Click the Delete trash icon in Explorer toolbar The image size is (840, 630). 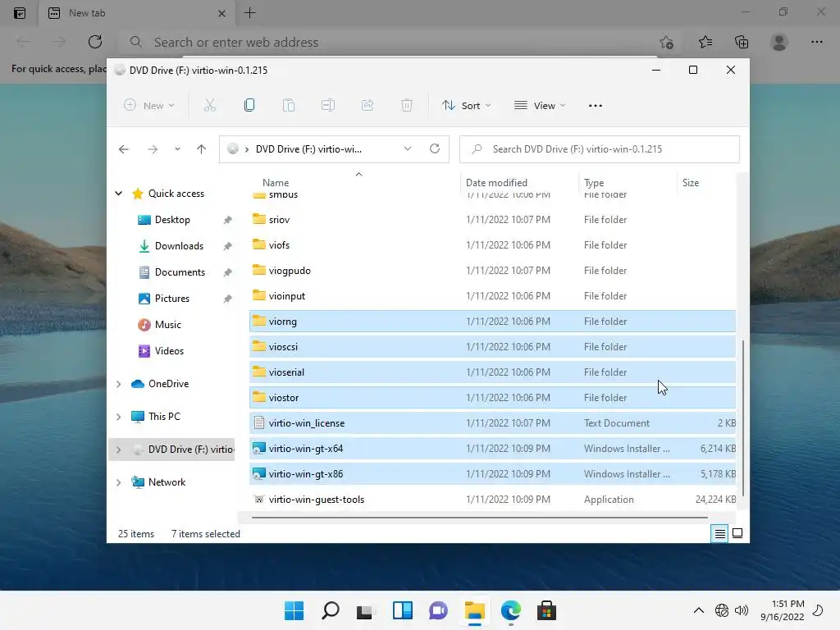407,106
